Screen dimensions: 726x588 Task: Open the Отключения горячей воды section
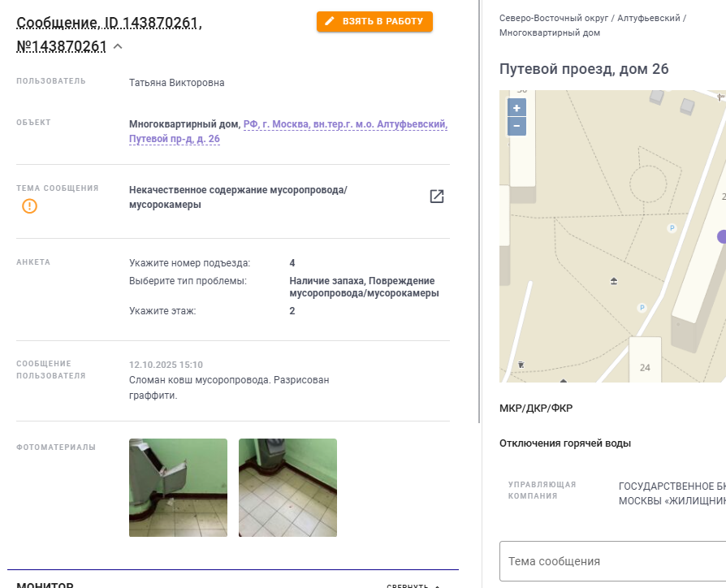[565, 443]
